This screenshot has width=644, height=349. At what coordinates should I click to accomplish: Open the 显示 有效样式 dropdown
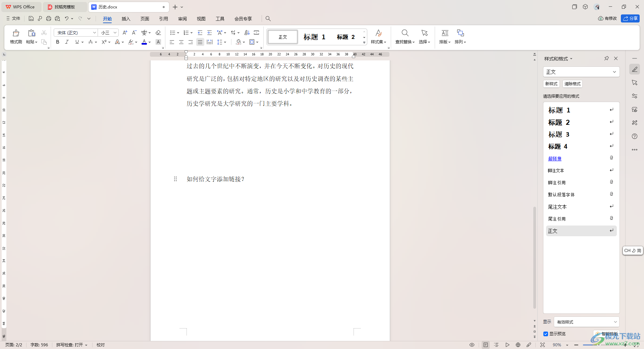586,322
